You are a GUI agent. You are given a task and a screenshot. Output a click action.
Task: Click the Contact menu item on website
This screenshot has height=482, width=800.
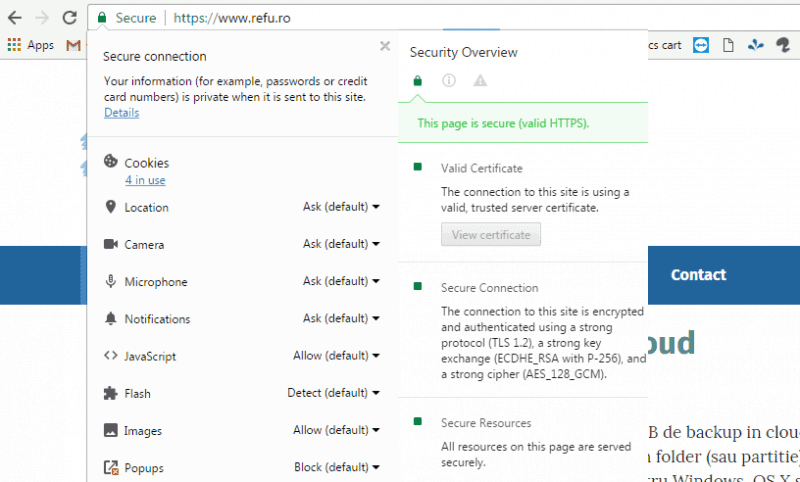point(698,275)
